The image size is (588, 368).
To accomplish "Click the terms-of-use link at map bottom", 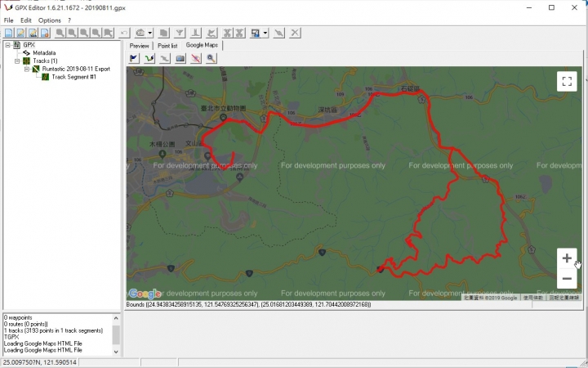I will (x=532, y=298).
